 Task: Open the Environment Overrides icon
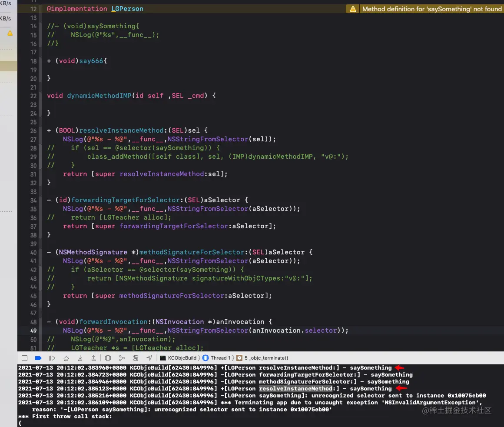click(136, 358)
